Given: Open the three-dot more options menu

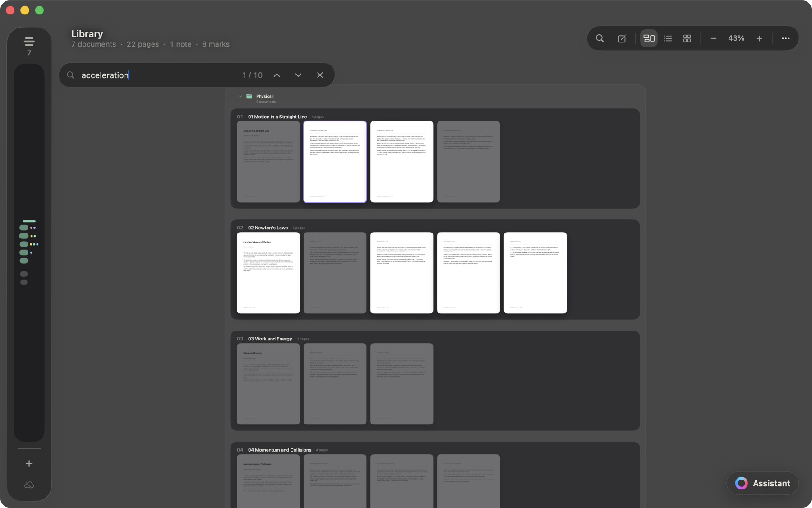Looking at the screenshot, I should [x=785, y=38].
